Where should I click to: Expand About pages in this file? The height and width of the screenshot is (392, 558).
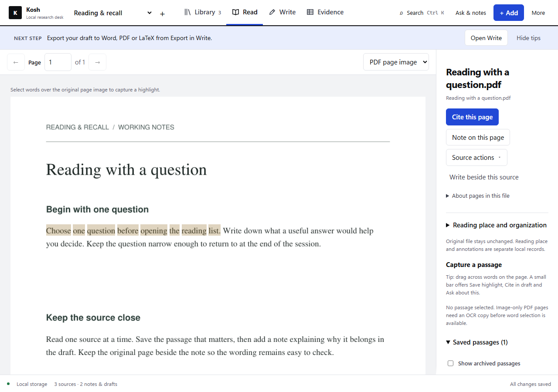(x=478, y=196)
